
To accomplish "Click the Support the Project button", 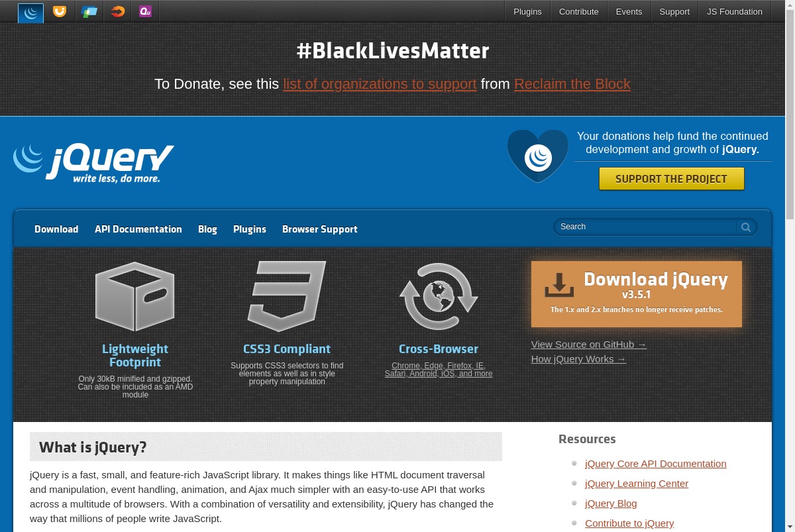I will pyautogui.click(x=671, y=179).
